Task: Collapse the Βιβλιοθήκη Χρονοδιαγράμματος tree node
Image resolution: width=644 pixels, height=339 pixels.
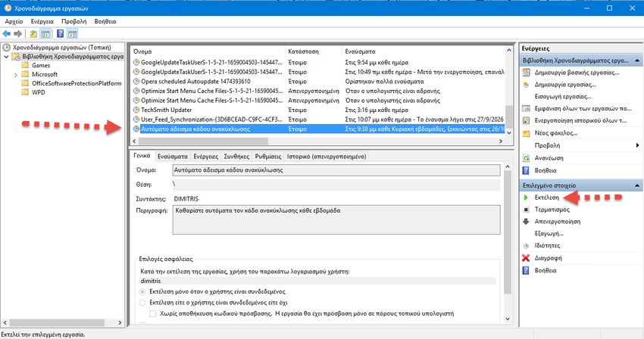Action: pyautogui.click(x=6, y=57)
